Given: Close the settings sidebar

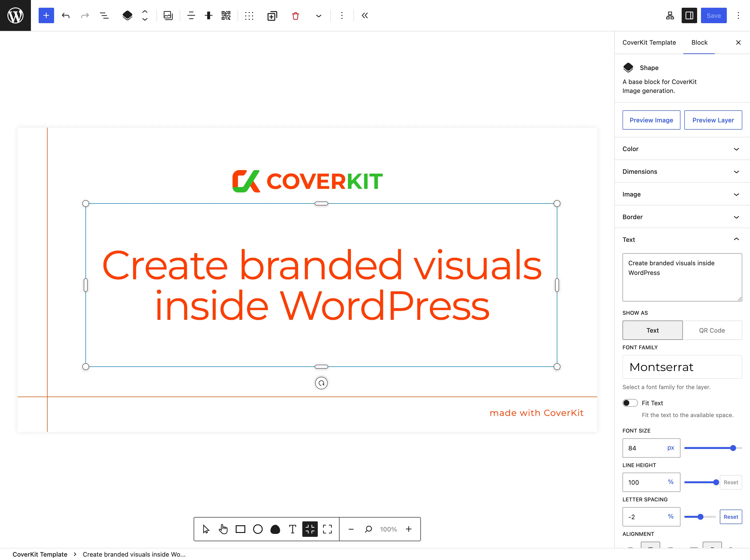Looking at the screenshot, I should coord(738,42).
